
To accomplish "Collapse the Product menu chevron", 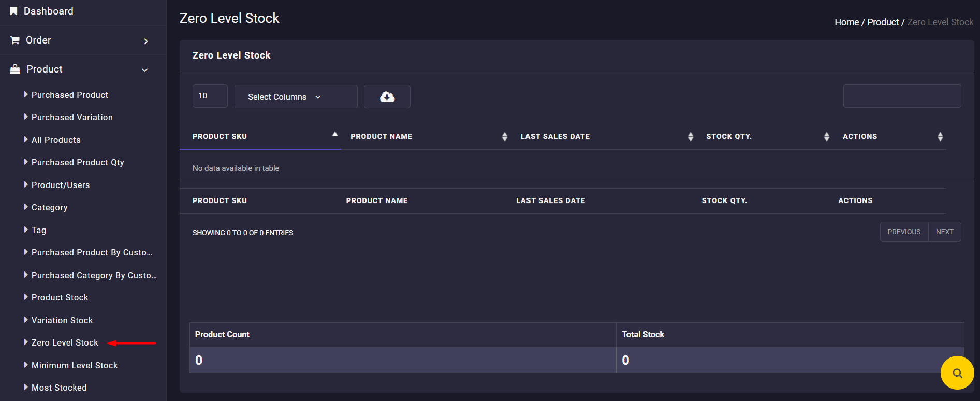I will 145,70.
